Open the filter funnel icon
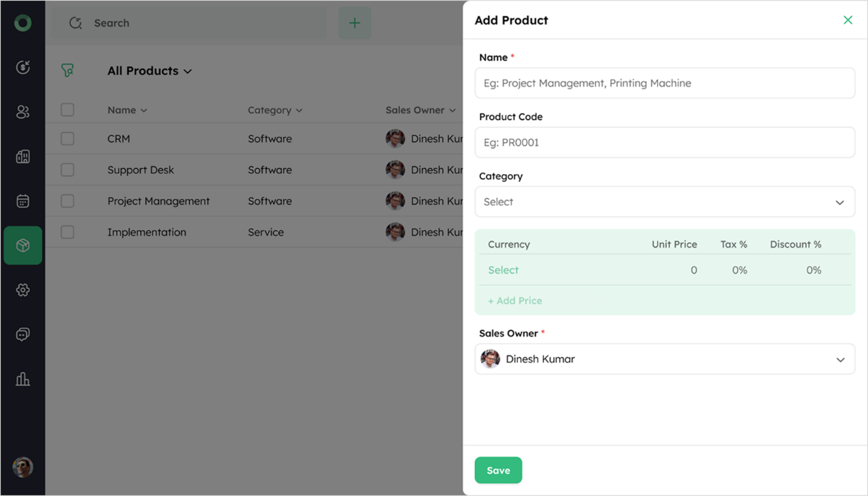 [67, 70]
